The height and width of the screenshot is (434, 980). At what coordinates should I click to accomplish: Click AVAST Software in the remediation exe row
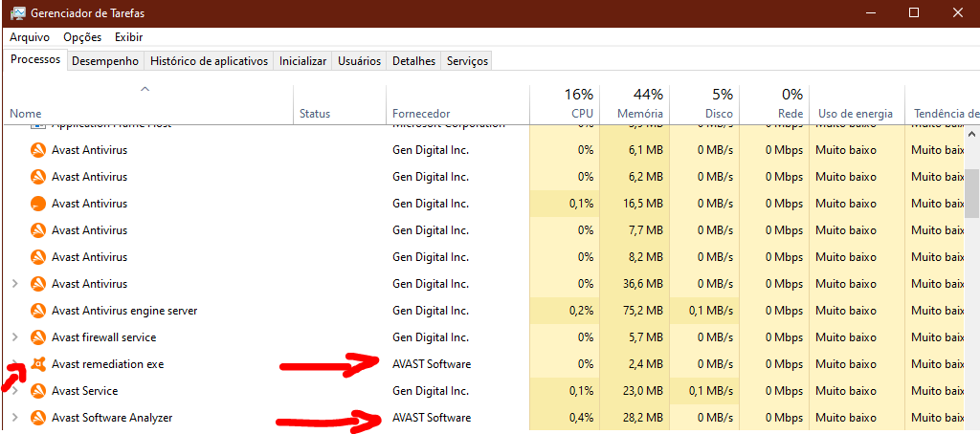click(x=432, y=364)
